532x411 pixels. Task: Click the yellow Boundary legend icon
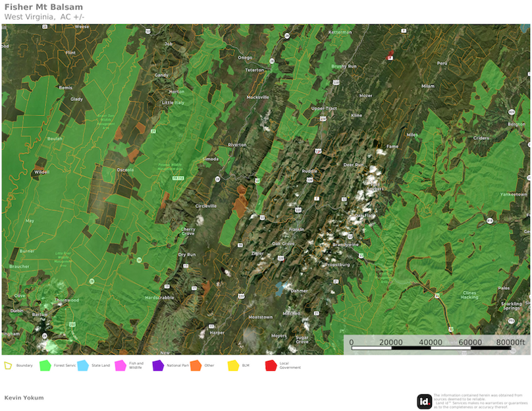tap(9, 365)
